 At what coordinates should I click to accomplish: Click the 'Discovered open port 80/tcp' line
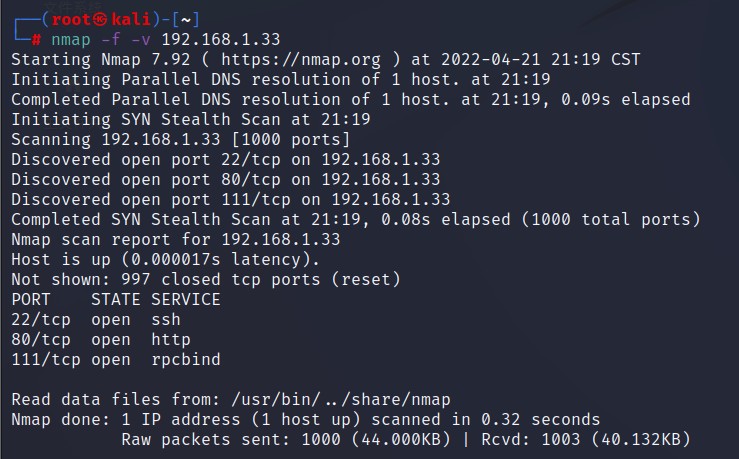point(226,180)
